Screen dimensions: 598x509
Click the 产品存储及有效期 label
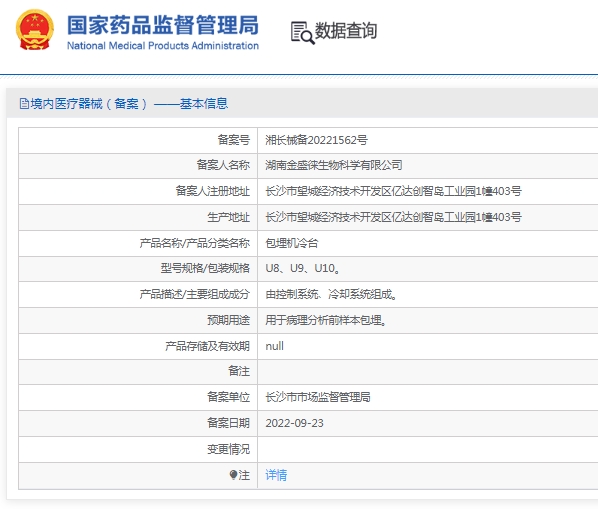[207, 346]
